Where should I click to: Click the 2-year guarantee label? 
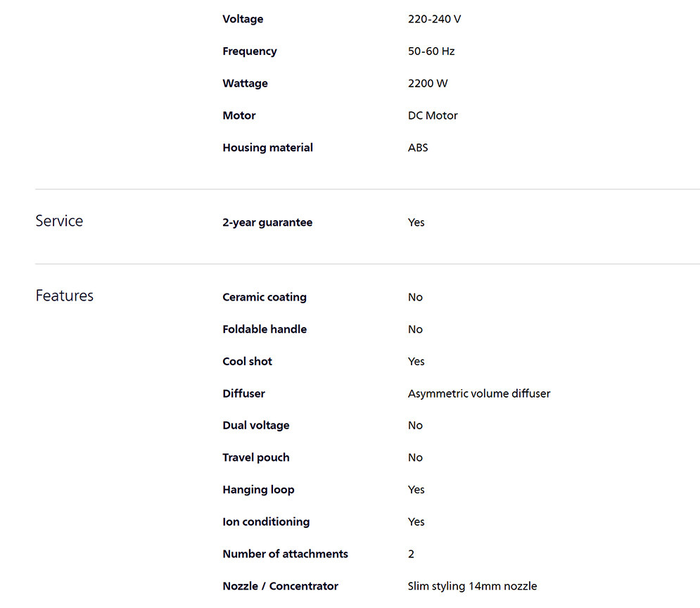267,222
